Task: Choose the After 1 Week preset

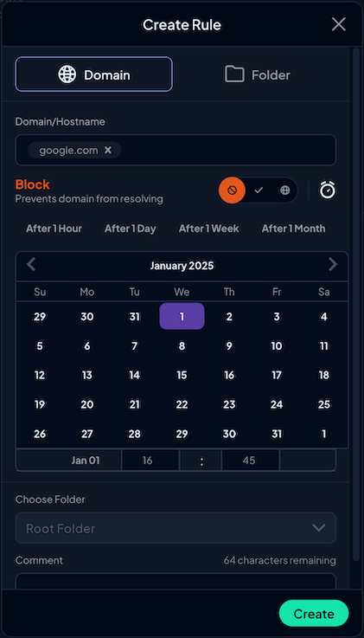Action: click(209, 229)
